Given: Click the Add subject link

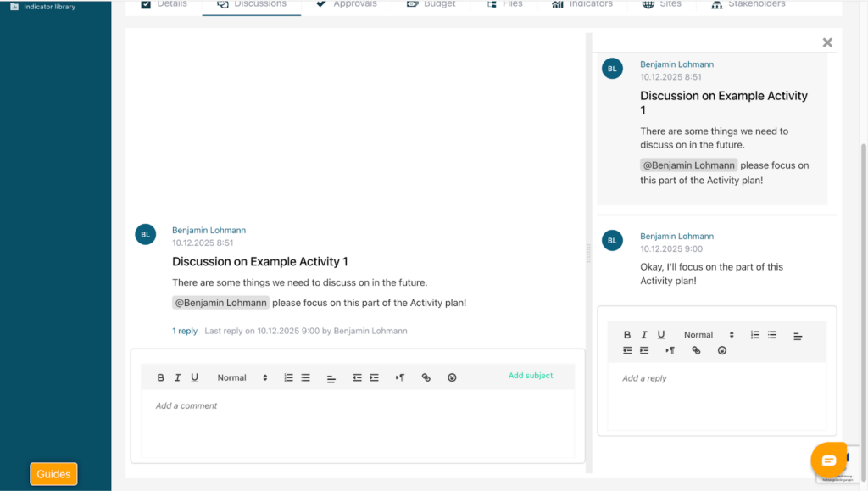Looking at the screenshot, I should (x=531, y=376).
